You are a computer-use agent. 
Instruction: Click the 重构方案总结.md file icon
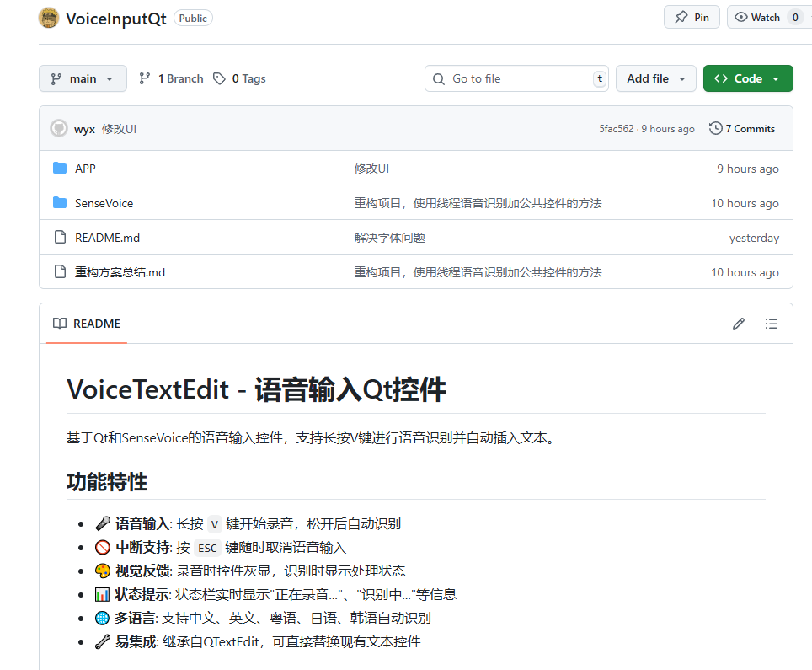[60, 272]
